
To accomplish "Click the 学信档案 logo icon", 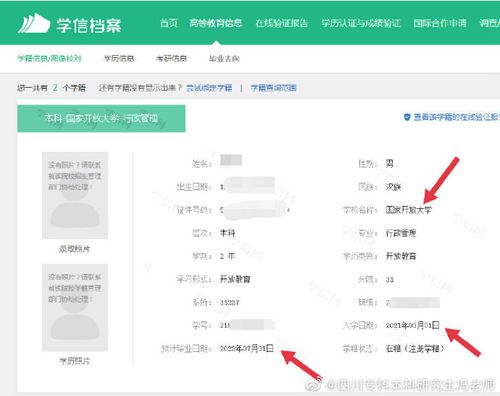I will pyautogui.click(x=34, y=23).
